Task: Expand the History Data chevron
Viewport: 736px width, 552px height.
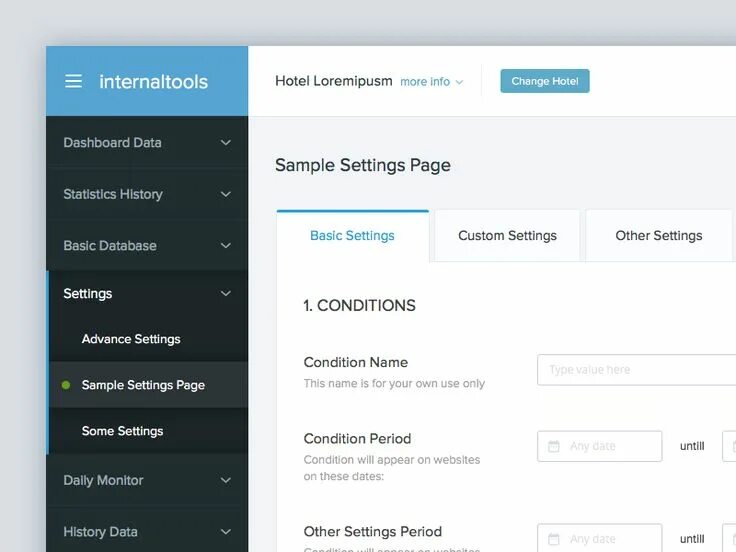Action: coord(226,532)
